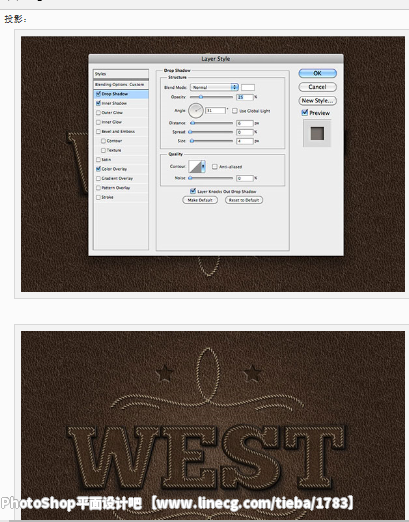Select the Drop Shadow row label
This screenshot has width=409, height=522.
(x=115, y=94)
